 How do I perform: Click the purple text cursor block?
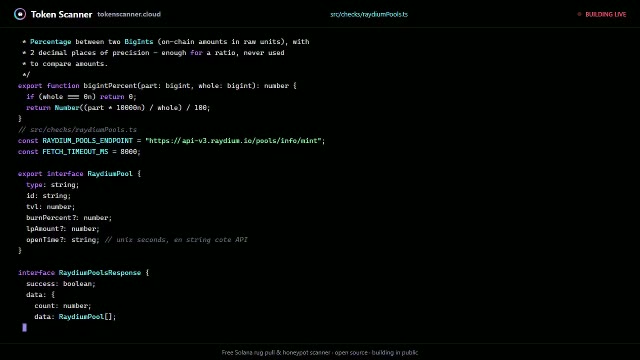pos(24,327)
